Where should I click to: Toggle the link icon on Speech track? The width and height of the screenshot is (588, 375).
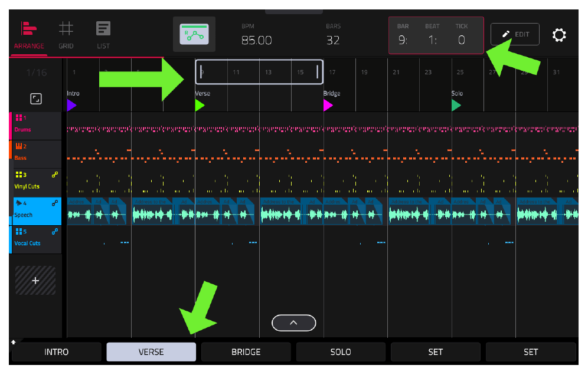pyautogui.click(x=55, y=203)
